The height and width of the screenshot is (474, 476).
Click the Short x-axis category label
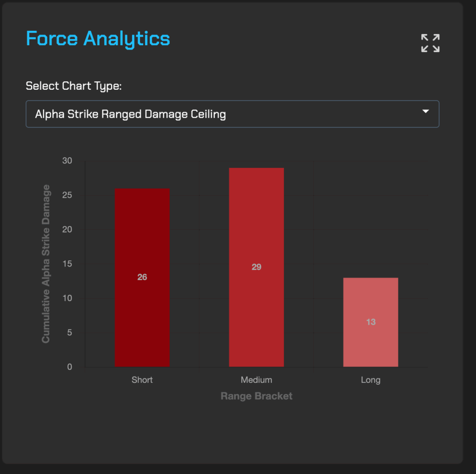pyautogui.click(x=142, y=380)
